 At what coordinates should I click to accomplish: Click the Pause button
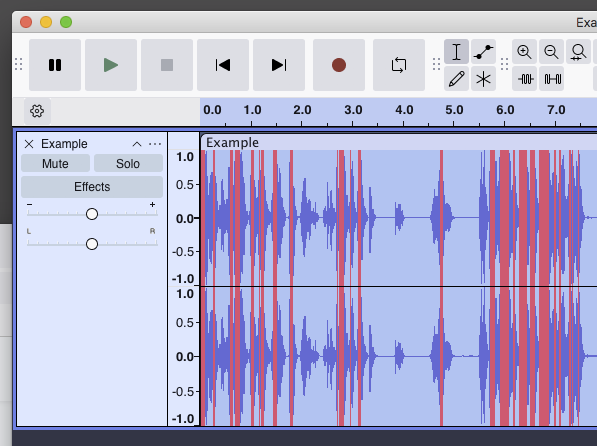click(55, 65)
